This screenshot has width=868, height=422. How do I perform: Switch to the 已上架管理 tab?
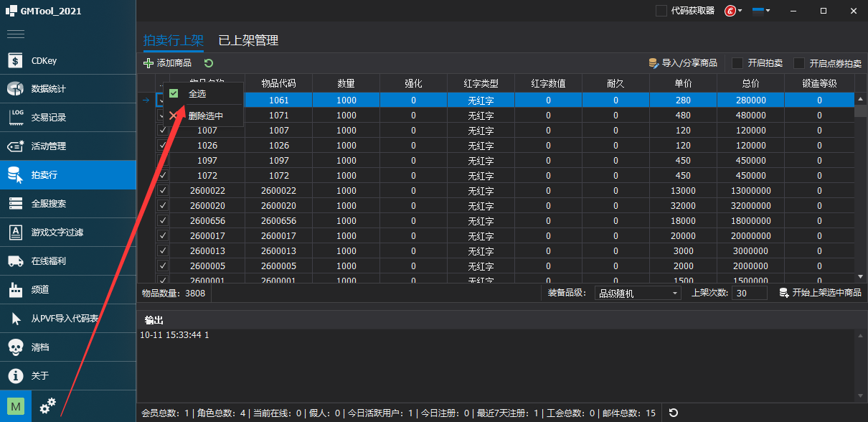(x=248, y=41)
